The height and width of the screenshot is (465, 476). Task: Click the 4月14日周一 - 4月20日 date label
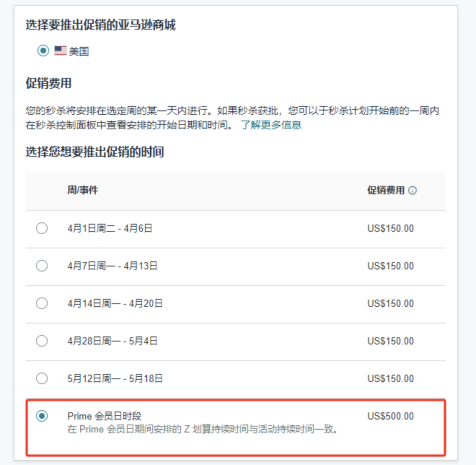pyautogui.click(x=115, y=304)
